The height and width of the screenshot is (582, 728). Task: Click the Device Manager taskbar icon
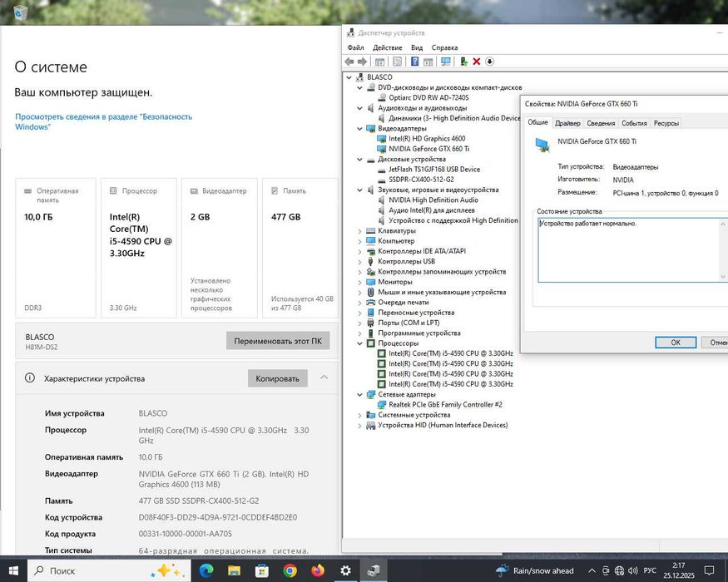tap(374, 570)
